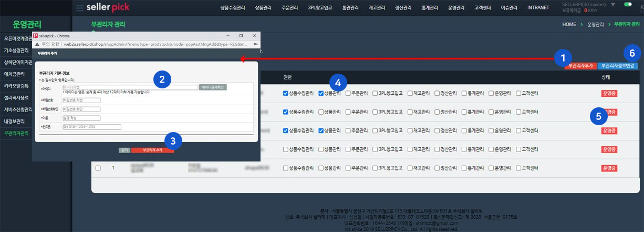644x232 pixels.
Task: Select the last row's checkbox on the left
Action: pyautogui.click(x=98, y=168)
